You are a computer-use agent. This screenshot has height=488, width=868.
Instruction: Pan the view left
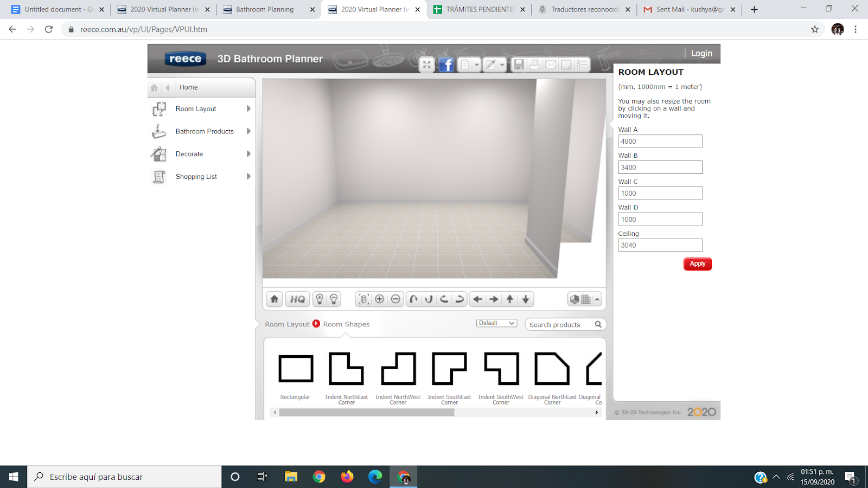pos(477,299)
